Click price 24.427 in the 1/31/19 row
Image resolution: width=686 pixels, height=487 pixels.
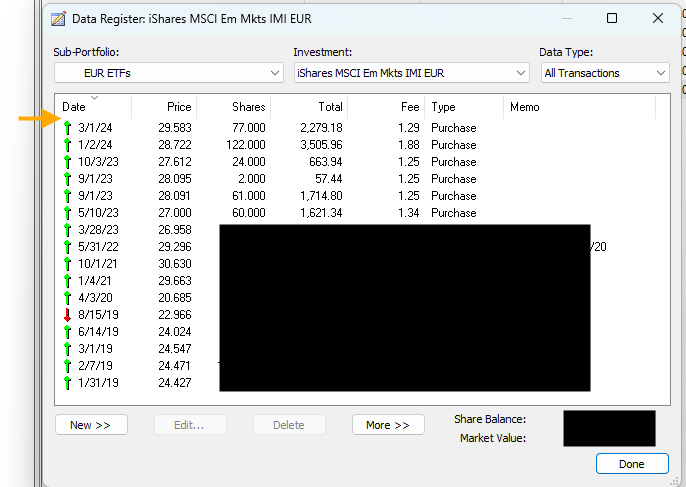pyautogui.click(x=175, y=382)
